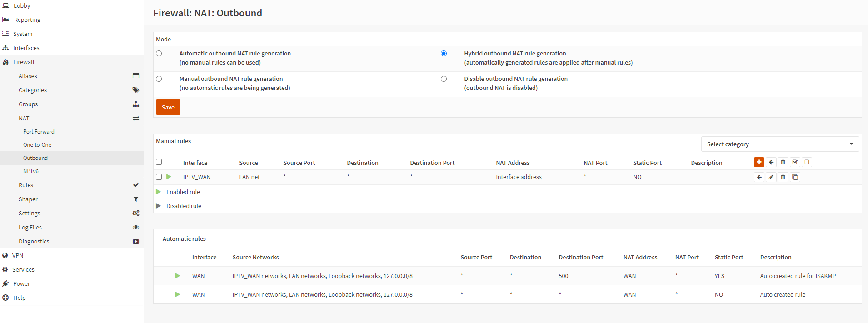The width and height of the screenshot is (868, 323).
Task: Click the Reporting chart icon
Action: coord(6,20)
